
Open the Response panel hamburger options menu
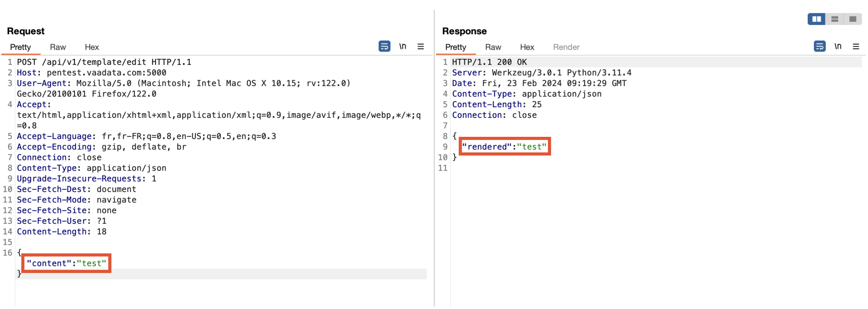coord(855,46)
